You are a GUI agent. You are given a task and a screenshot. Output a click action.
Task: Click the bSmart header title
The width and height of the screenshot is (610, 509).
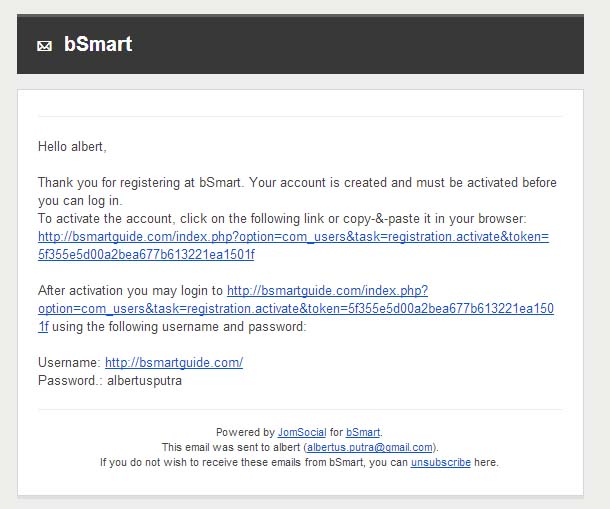98,44
